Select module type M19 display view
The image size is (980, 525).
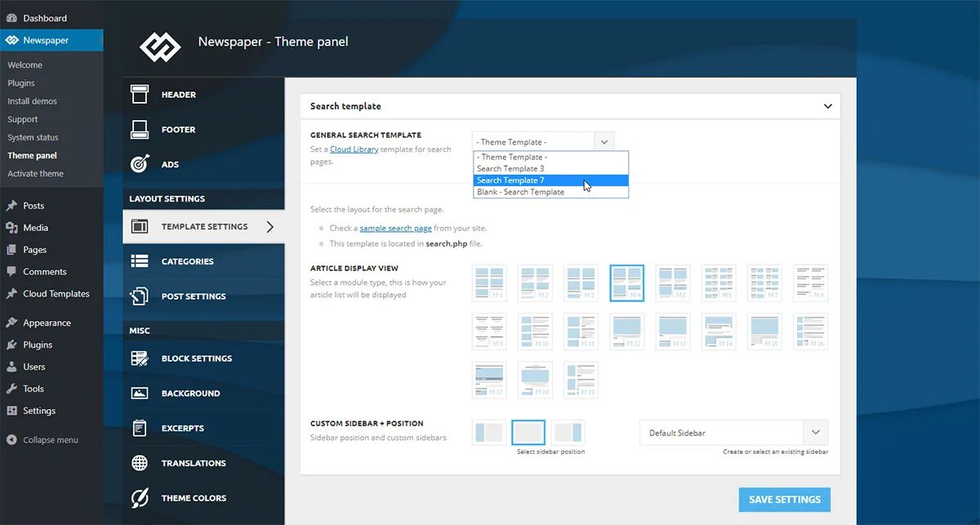pyautogui.click(x=581, y=380)
